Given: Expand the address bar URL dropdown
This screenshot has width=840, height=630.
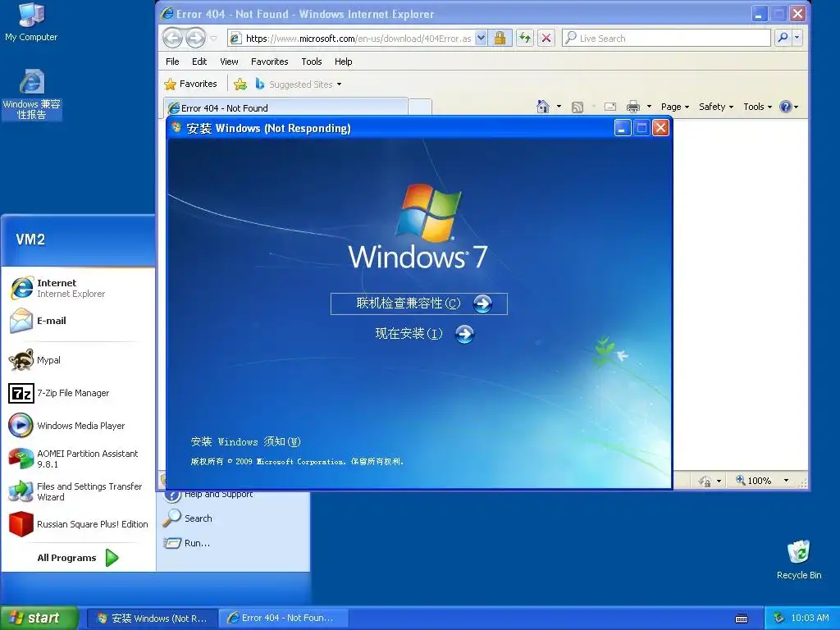Looking at the screenshot, I should [x=481, y=38].
